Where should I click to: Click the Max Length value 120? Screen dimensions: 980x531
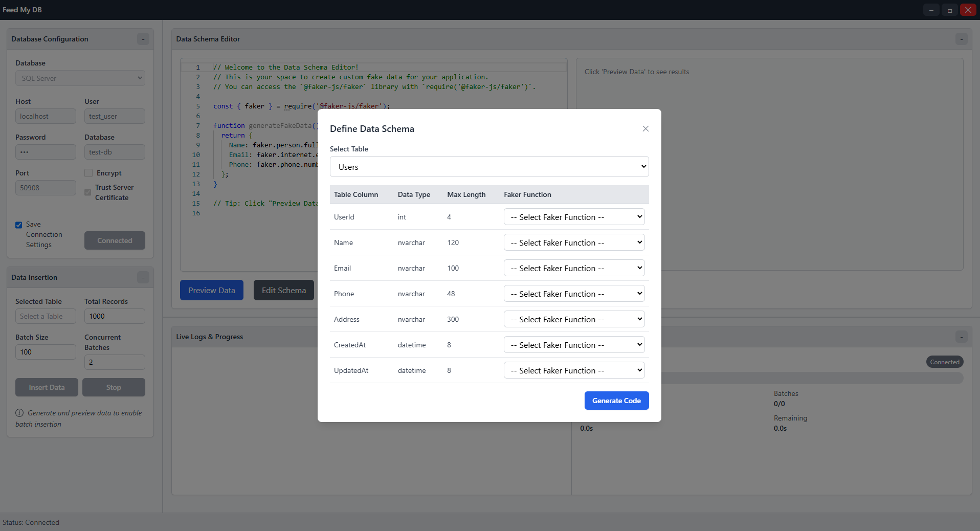pos(453,242)
